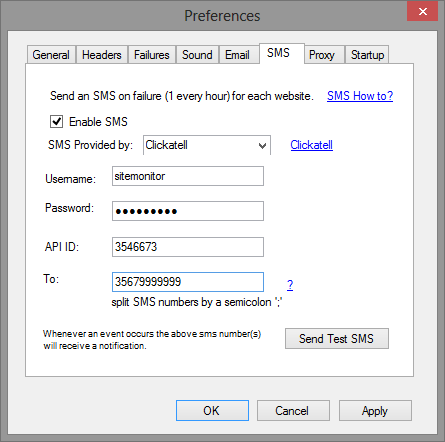The image size is (445, 442).
Task: Select the Sound tab
Action: (197, 55)
